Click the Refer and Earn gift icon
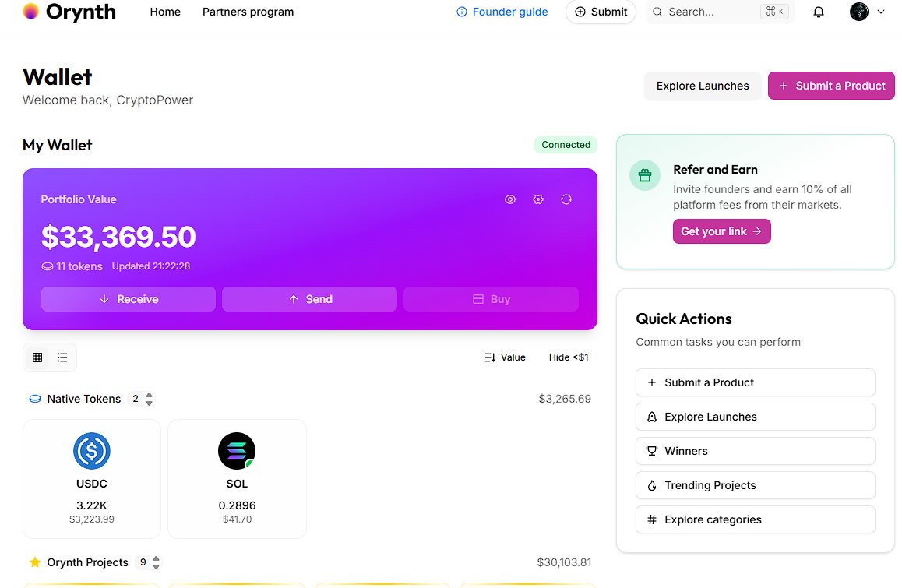This screenshot has height=588, width=902. 645,175
